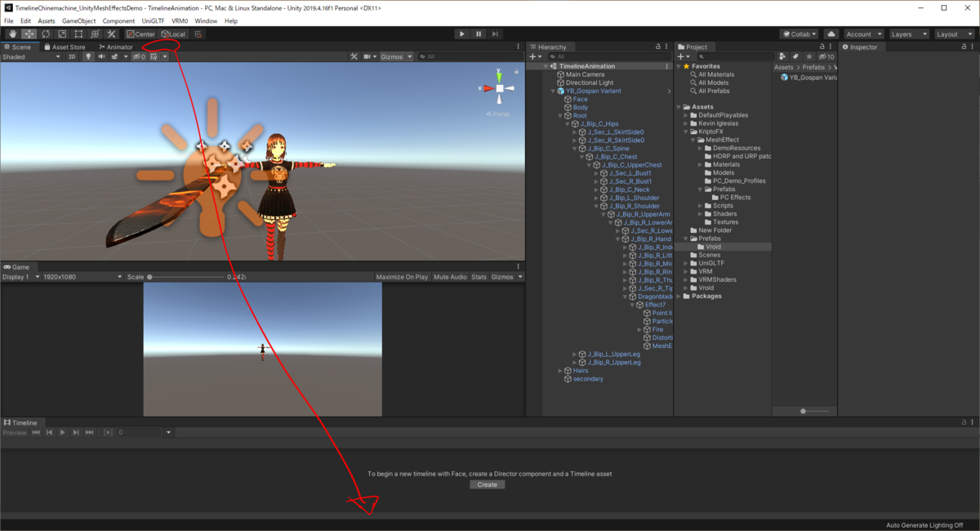Open scene Gizmos dropdown
The image size is (980, 531).
[395, 56]
